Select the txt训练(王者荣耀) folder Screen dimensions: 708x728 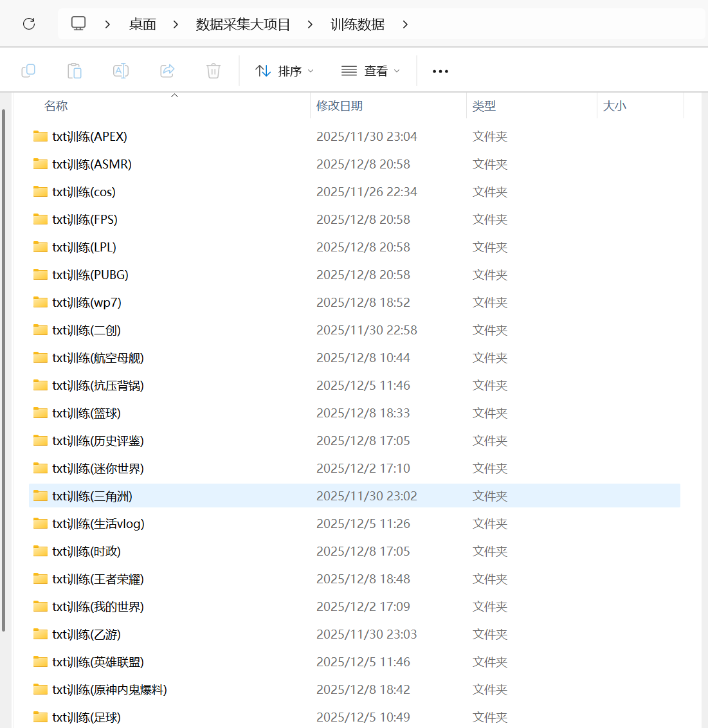(x=98, y=578)
